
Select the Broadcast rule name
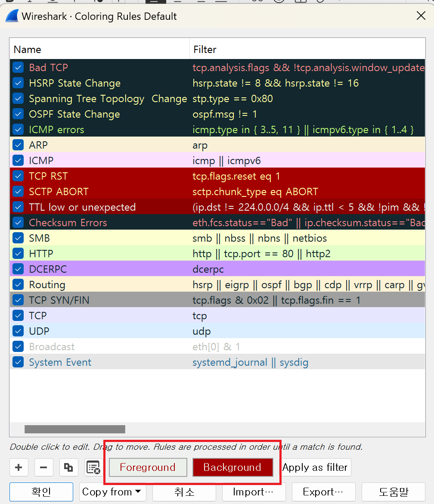click(52, 346)
